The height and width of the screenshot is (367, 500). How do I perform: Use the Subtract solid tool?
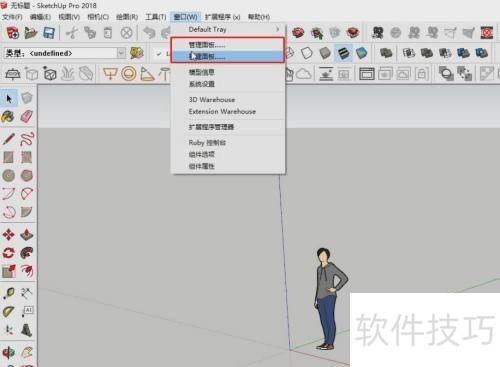(x=445, y=53)
